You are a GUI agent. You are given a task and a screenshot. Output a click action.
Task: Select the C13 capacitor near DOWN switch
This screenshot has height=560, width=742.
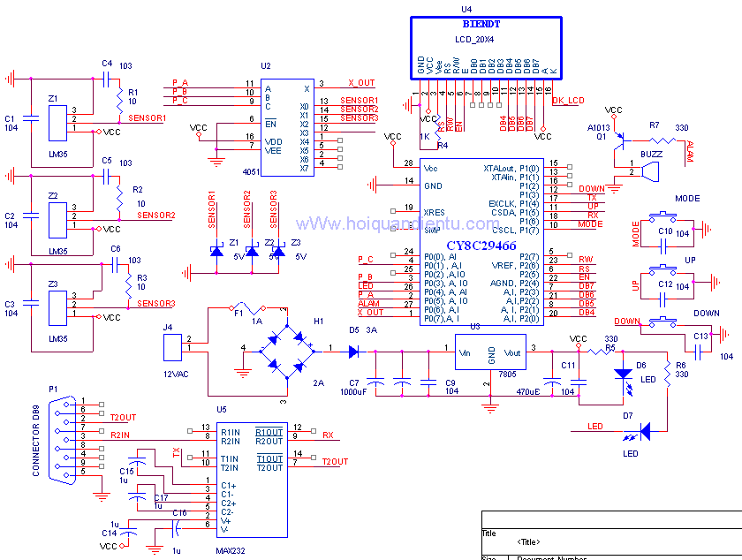tap(698, 352)
